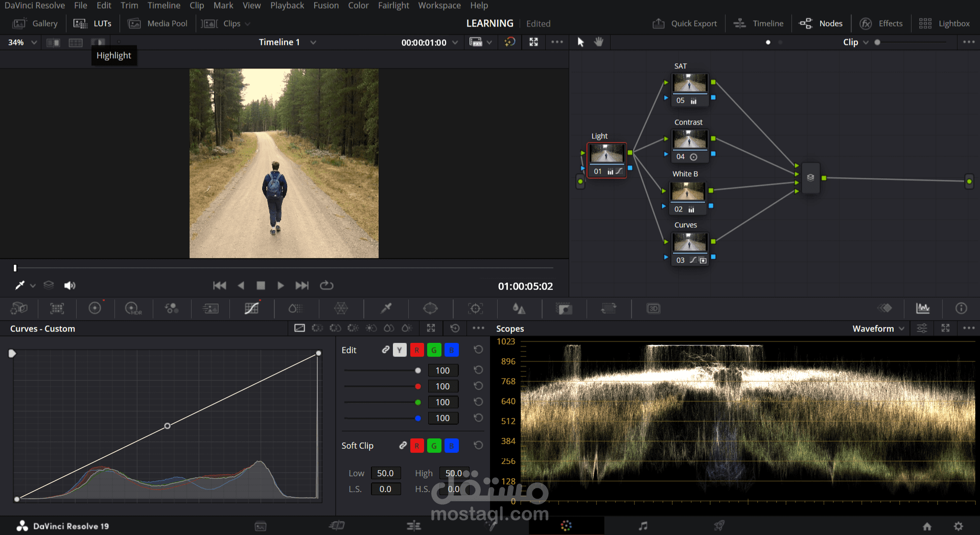Open the Color Wheels palette icon
Image resolution: width=980 pixels, height=535 pixels.
[95, 309]
